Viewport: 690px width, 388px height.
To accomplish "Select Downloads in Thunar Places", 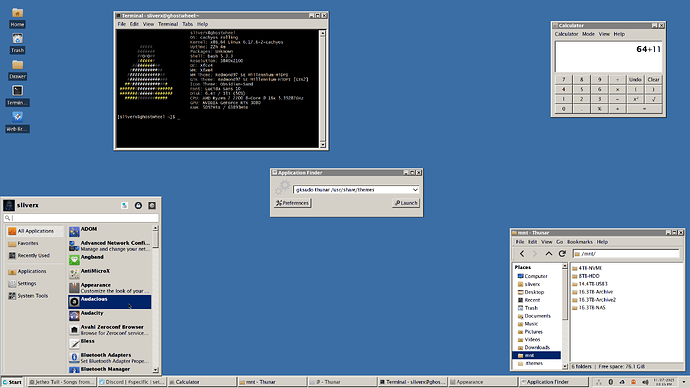I will pyautogui.click(x=536, y=348).
